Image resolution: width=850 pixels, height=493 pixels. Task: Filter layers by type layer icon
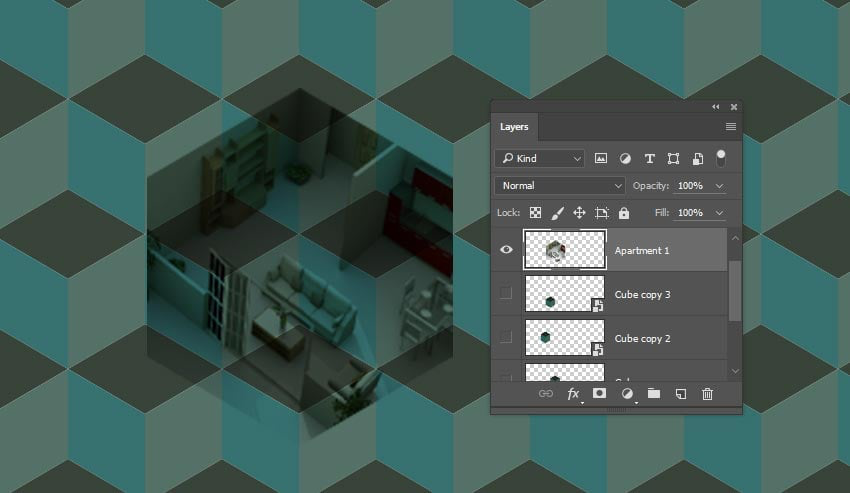coord(649,158)
